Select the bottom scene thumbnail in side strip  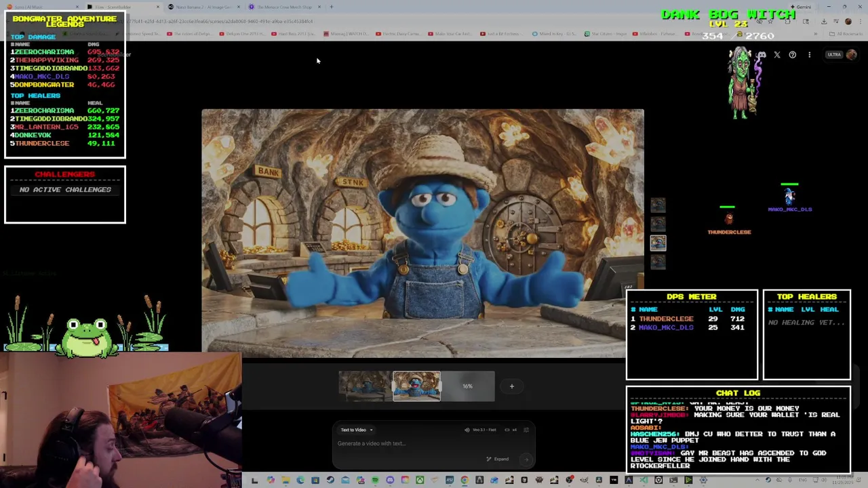tap(658, 262)
